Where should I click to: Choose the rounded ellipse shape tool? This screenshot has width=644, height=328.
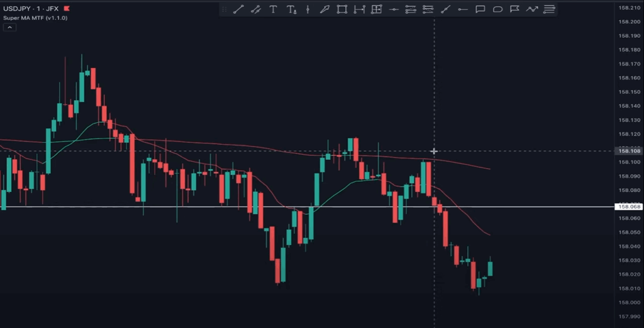pos(497,9)
